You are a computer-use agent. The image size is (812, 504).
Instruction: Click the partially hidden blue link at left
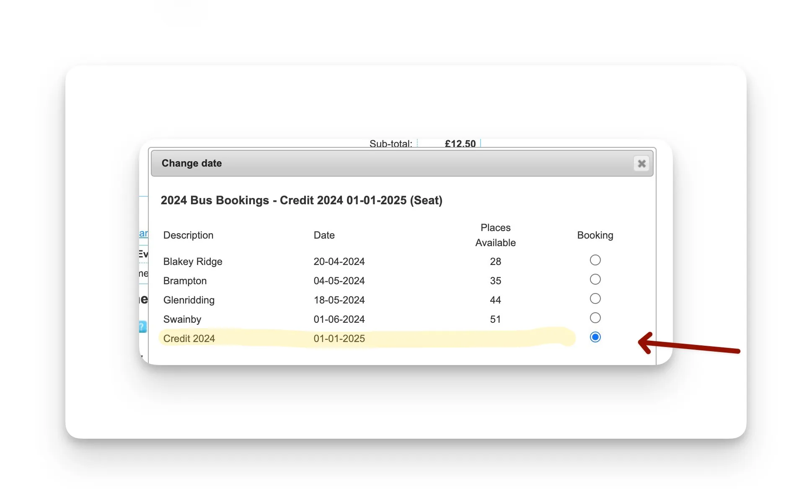143,234
